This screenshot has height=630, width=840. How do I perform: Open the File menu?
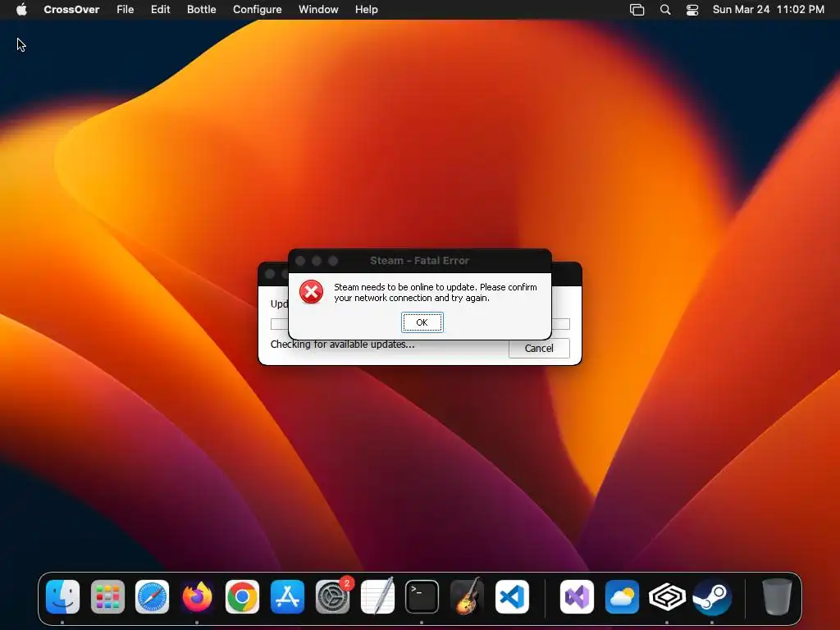(126, 10)
